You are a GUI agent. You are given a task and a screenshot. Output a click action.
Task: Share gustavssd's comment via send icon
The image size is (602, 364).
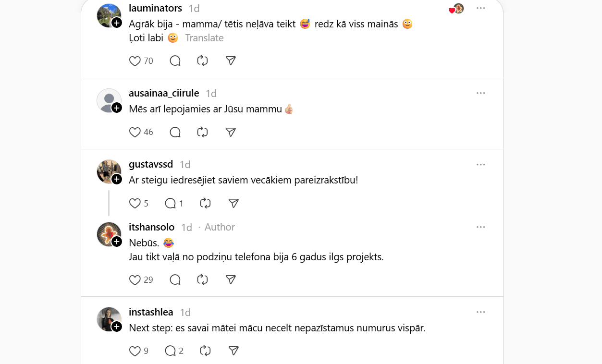(233, 204)
